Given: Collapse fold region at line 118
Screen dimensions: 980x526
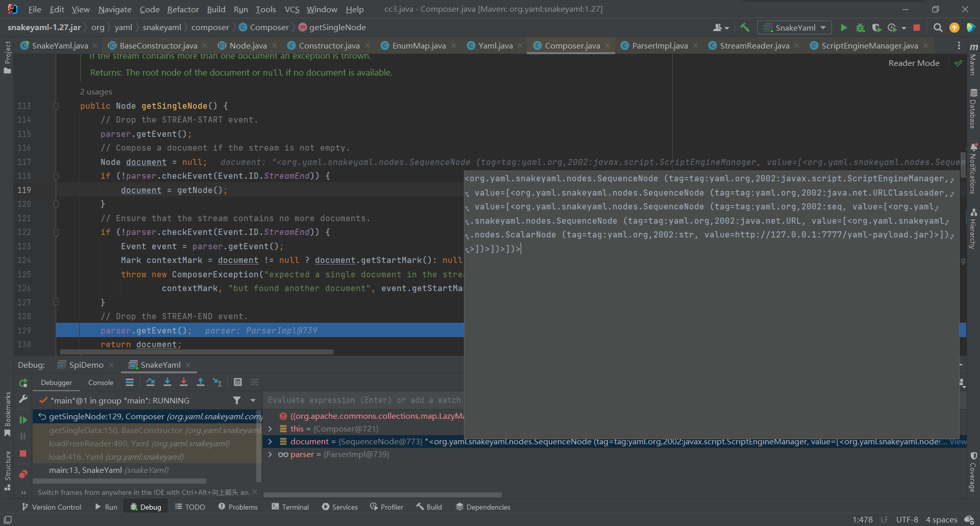Looking at the screenshot, I should tap(56, 176).
